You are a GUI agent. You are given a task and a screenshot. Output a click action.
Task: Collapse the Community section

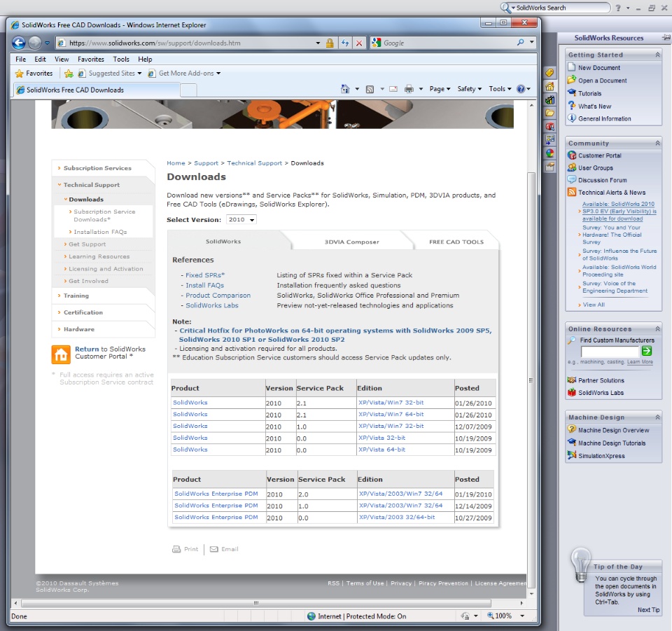point(657,143)
